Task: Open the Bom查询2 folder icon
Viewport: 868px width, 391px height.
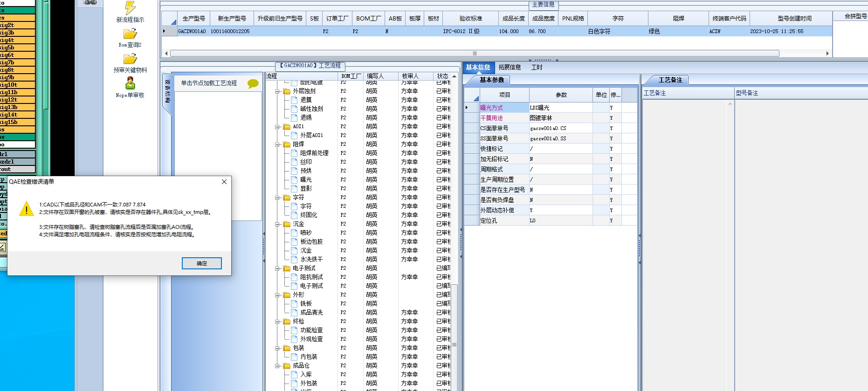Action: (130, 34)
